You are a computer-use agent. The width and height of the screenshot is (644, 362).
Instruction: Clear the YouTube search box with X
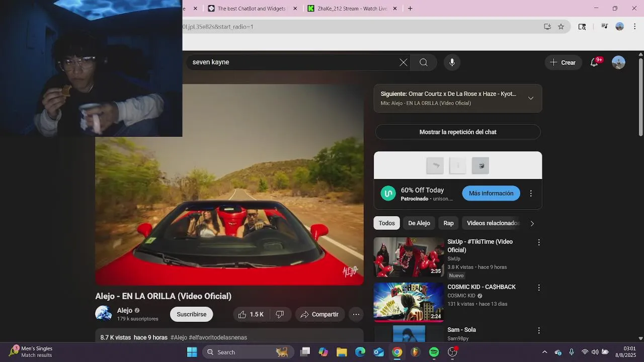403,62
